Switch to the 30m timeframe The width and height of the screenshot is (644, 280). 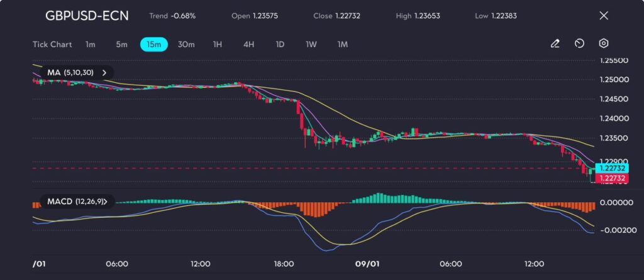(x=186, y=45)
